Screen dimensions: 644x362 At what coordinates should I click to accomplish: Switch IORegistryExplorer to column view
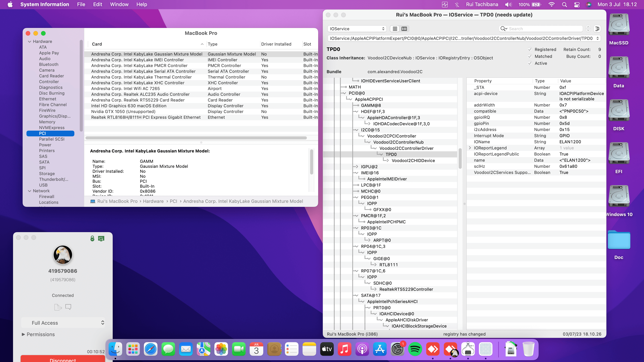404,29
